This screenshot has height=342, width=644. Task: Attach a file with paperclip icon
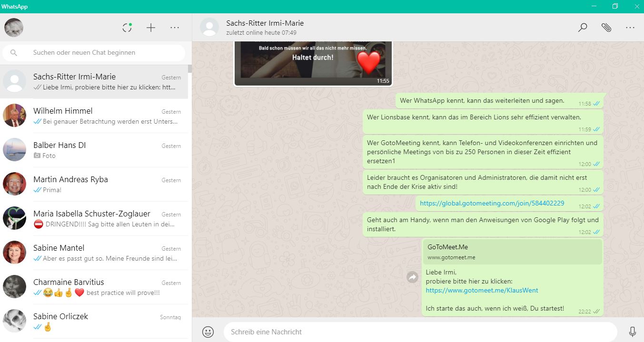pyautogui.click(x=606, y=28)
